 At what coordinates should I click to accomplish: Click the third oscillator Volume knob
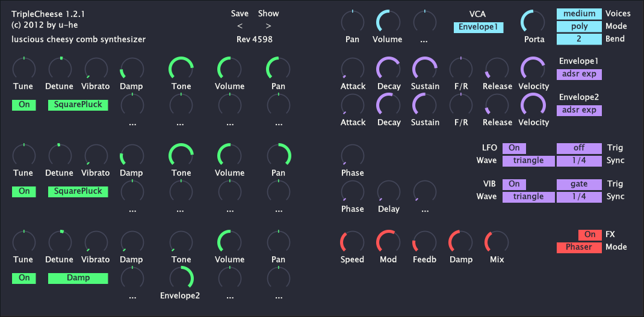pyautogui.click(x=229, y=242)
